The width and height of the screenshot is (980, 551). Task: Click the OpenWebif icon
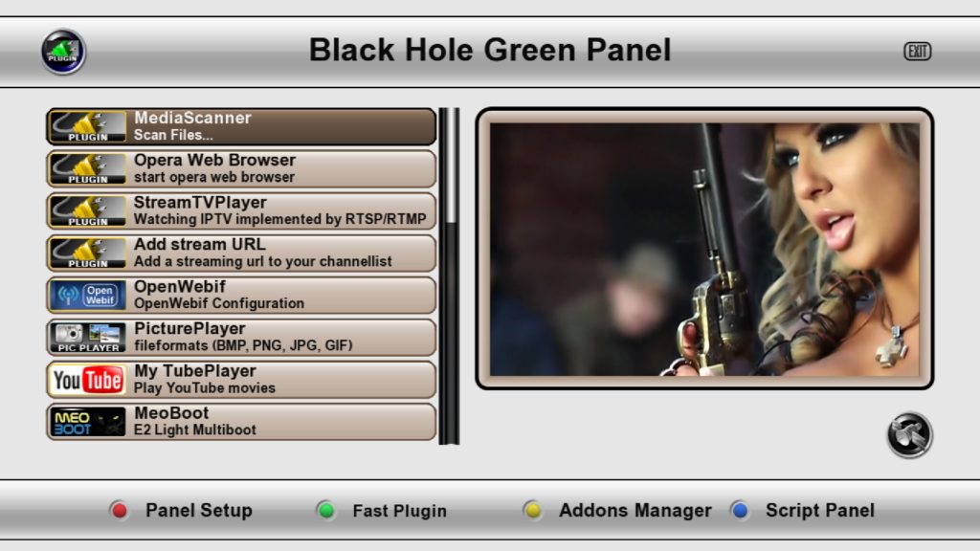click(x=88, y=296)
